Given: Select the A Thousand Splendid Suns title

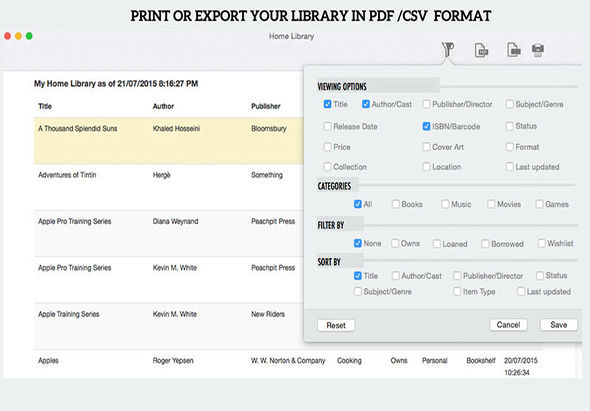Looking at the screenshot, I should (78, 128).
